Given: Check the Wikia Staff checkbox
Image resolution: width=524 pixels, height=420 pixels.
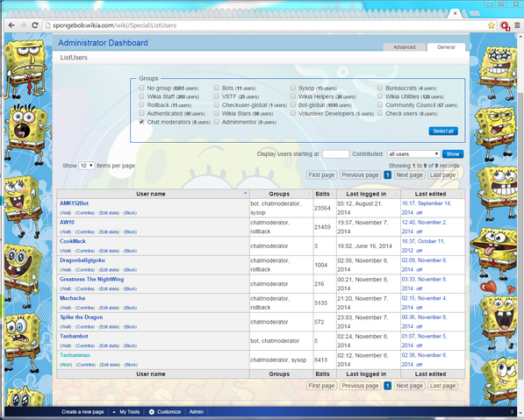Looking at the screenshot, I should point(141,96).
